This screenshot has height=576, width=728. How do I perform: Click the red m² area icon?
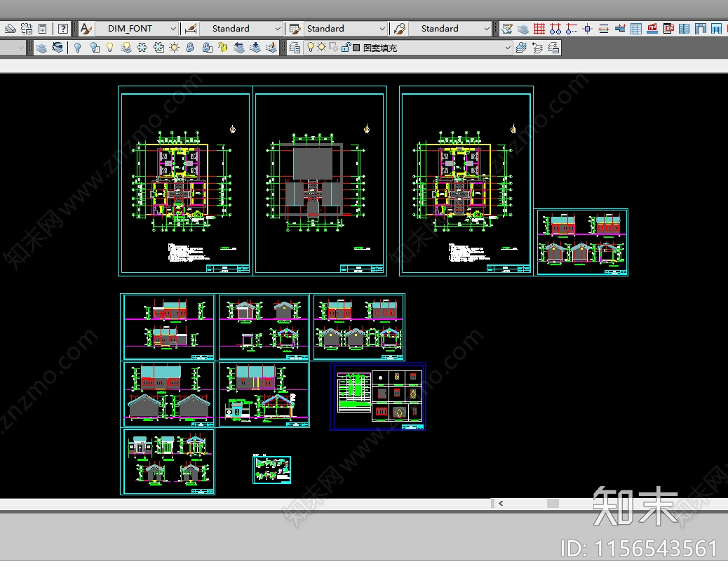point(652,29)
